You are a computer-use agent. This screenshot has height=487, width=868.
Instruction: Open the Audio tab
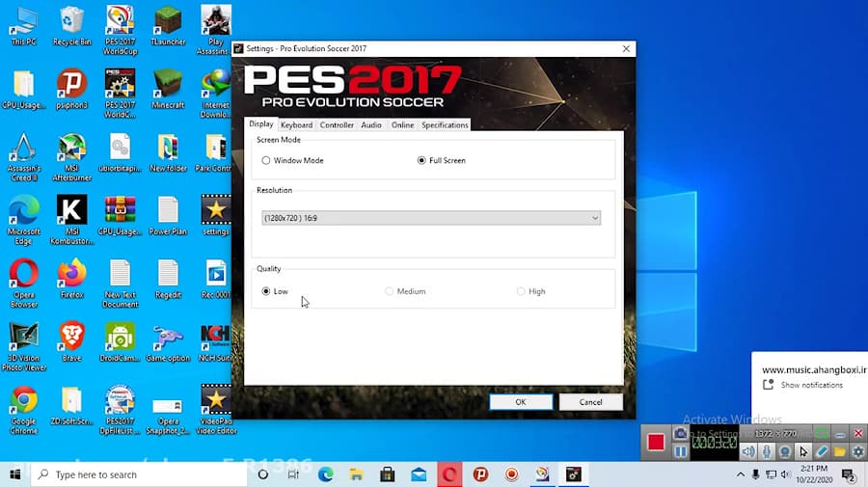coord(371,125)
